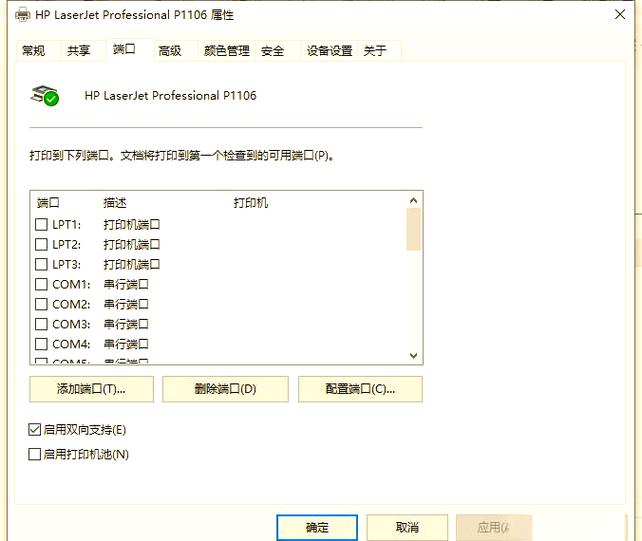
Task: Select the LPT3: 打印机端口 description text
Action: (131, 264)
